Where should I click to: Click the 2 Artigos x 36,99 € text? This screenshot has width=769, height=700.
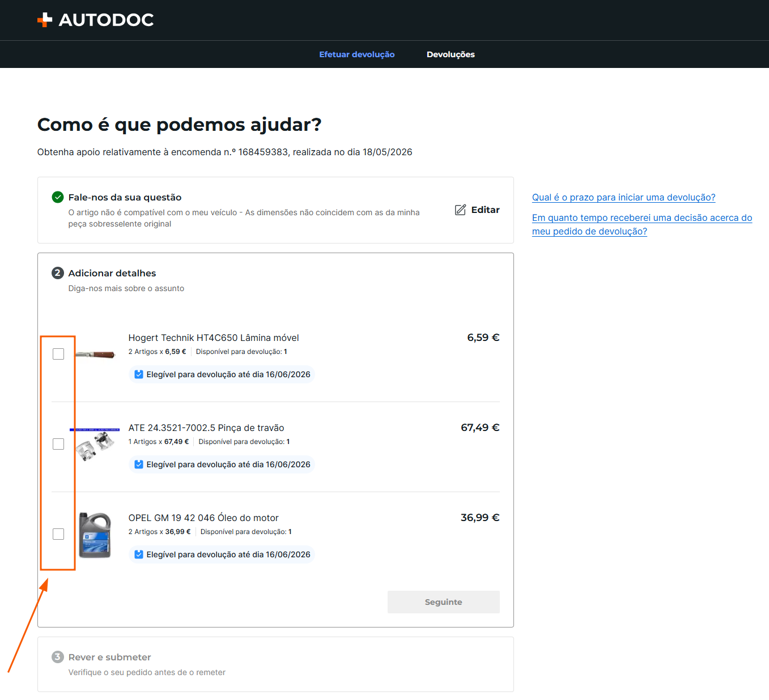(160, 532)
